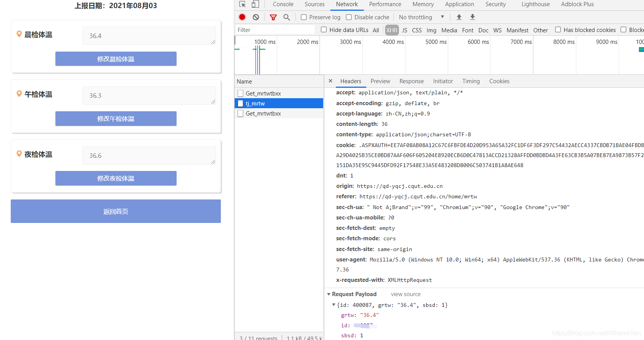Viewport: 644px width, 340px height.
Task: Switch to Memory tab
Action: click(x=423, y=4)
